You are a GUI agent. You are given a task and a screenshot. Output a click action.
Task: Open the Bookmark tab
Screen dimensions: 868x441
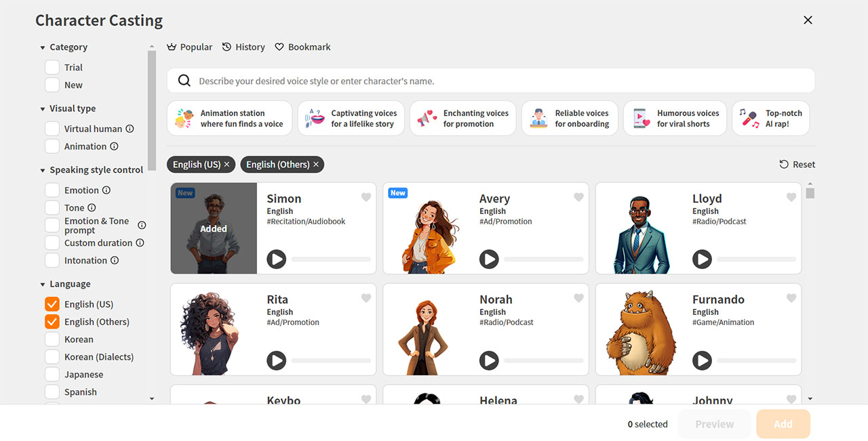pos(302,47)
